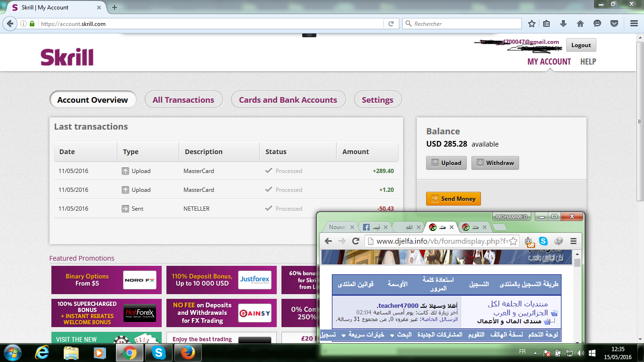Open خيارات سريعة dropdown in forum navbar
This screenshot has width=644, height=362.
pos(363,335)
